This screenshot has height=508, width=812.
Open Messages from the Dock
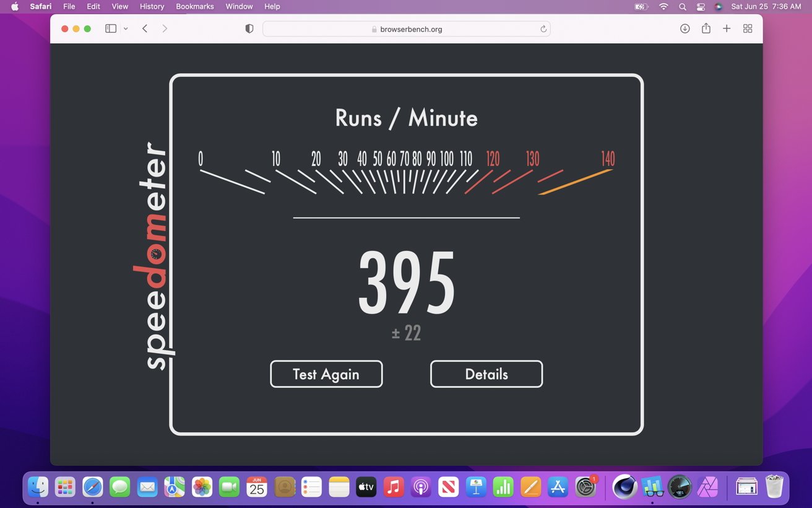pyautogui.click(x=120, y=487)
